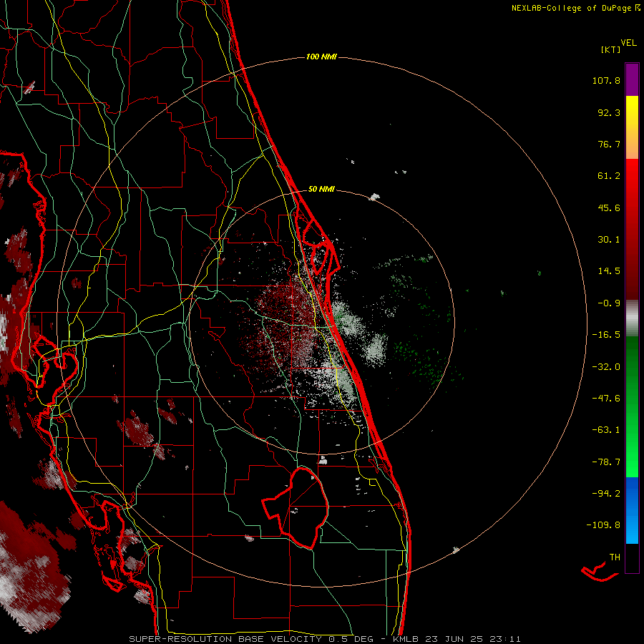644x644 pixels.
Task: Click the 92.3 scale value
Action: click(x=609, y=112)
